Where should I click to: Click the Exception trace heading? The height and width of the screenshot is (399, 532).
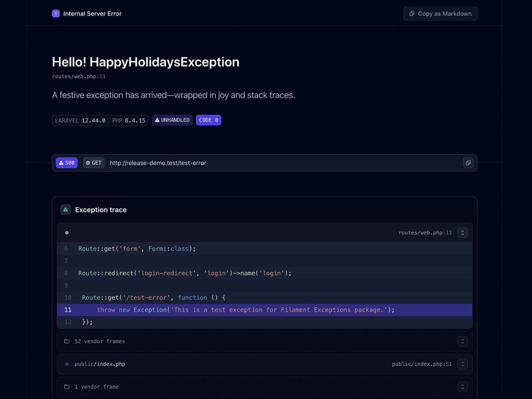pyautogui.click(x=101, y=210)
